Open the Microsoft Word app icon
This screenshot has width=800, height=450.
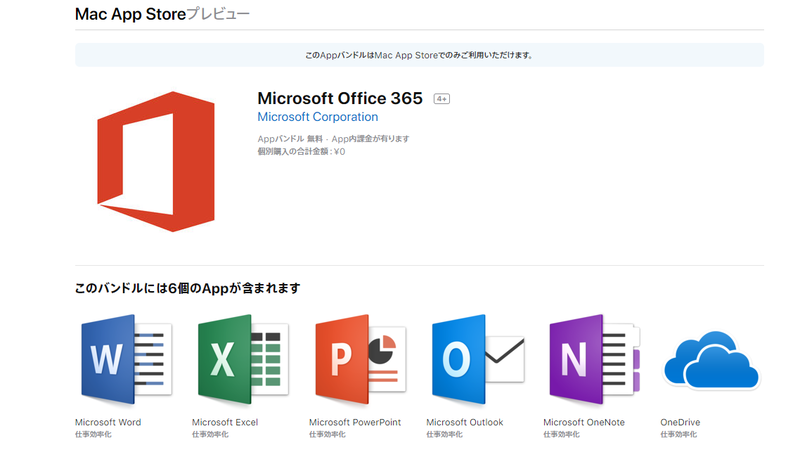(126, 360)
